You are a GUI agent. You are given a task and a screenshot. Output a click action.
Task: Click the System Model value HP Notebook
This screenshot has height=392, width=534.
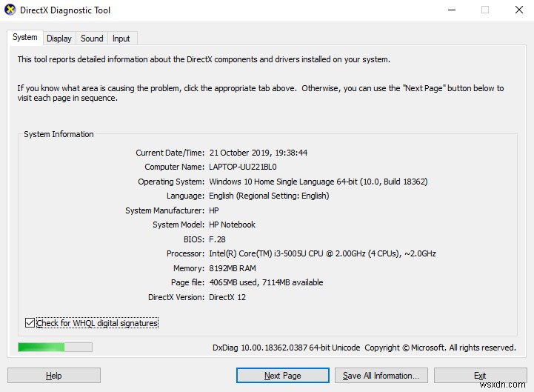tap(232, 225)
